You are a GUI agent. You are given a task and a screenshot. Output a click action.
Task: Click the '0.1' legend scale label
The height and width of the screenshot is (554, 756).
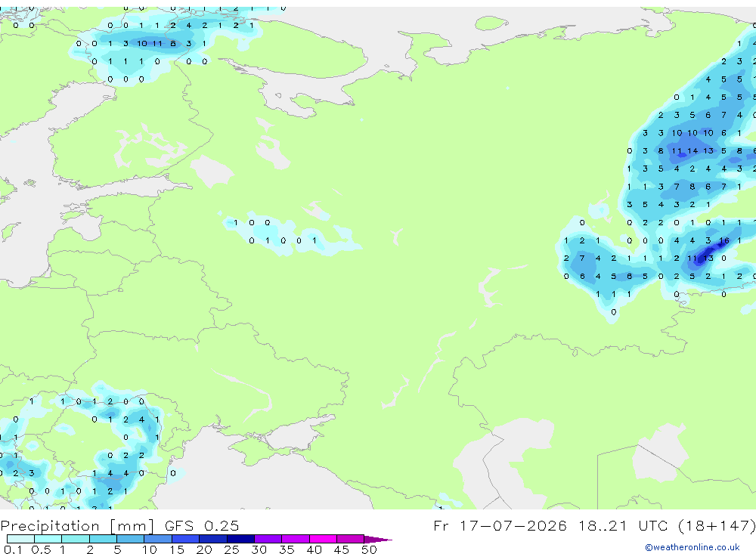[13, 549]
